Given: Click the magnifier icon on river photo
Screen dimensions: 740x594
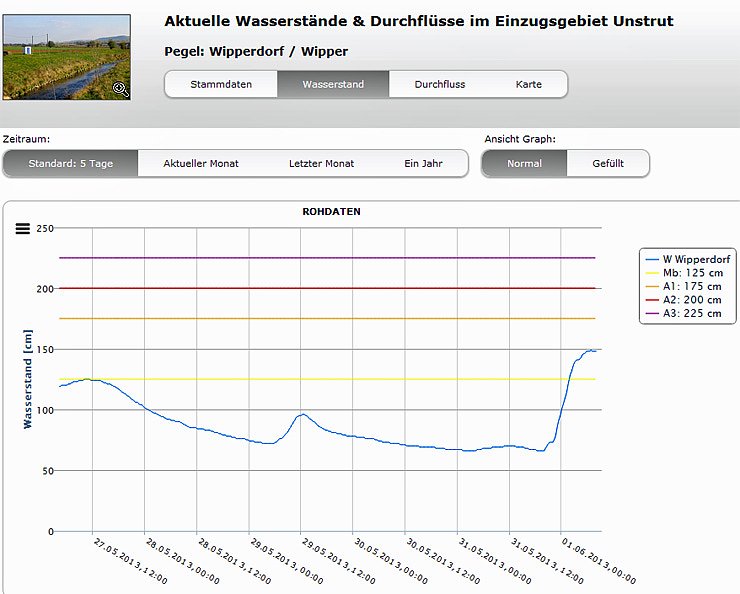Looking at the screenshot, I should pos(121,89).
